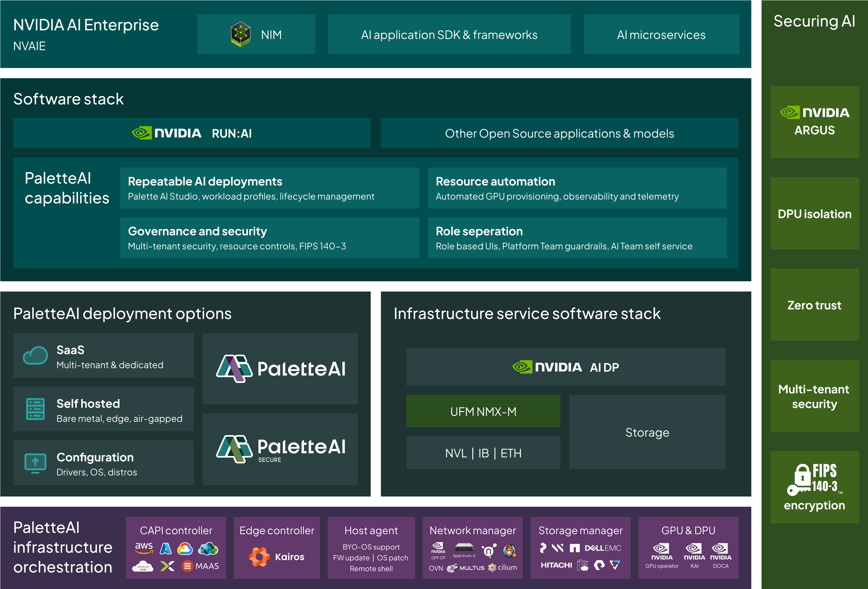Image resolution: width=868 pixels, height=589 pixels.
Task: Click the Self hosted server icon
Action: pos(36,409)
